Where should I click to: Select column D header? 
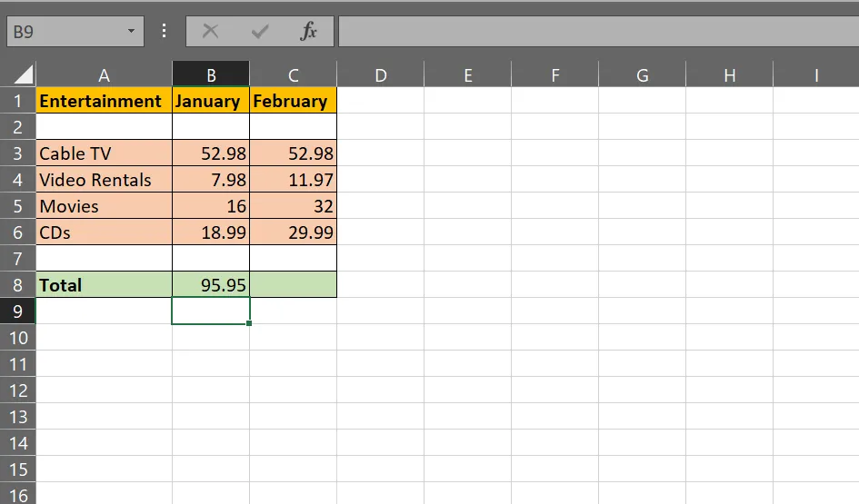(381, 74)
